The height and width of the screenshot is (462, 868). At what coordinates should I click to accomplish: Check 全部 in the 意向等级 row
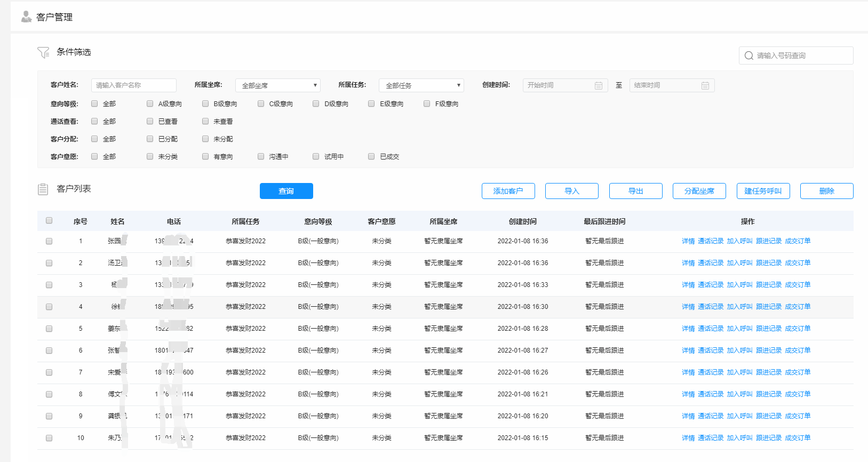click(x=94, y=103)
